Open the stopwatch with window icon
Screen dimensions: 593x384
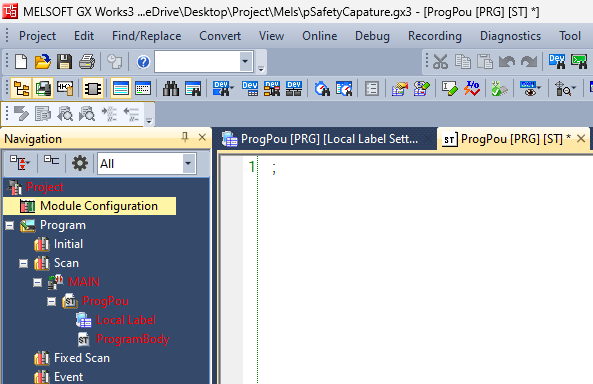[x=344, y=89]
